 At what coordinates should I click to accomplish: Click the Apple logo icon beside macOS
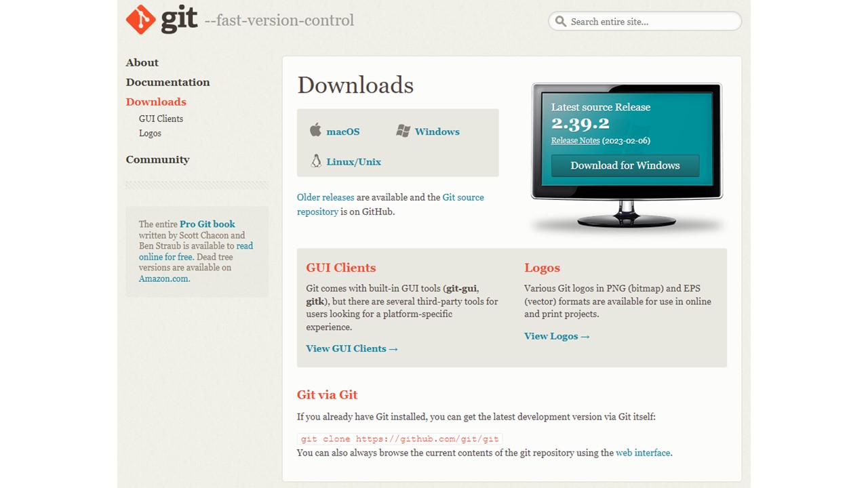click(x=315, y=130)
